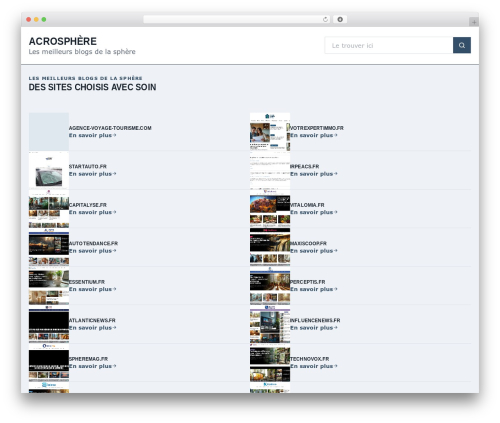Open the CAPITALYSE.FR thumbnail
The width and height of the screenshot is (500, 423).
pos(49,209)
